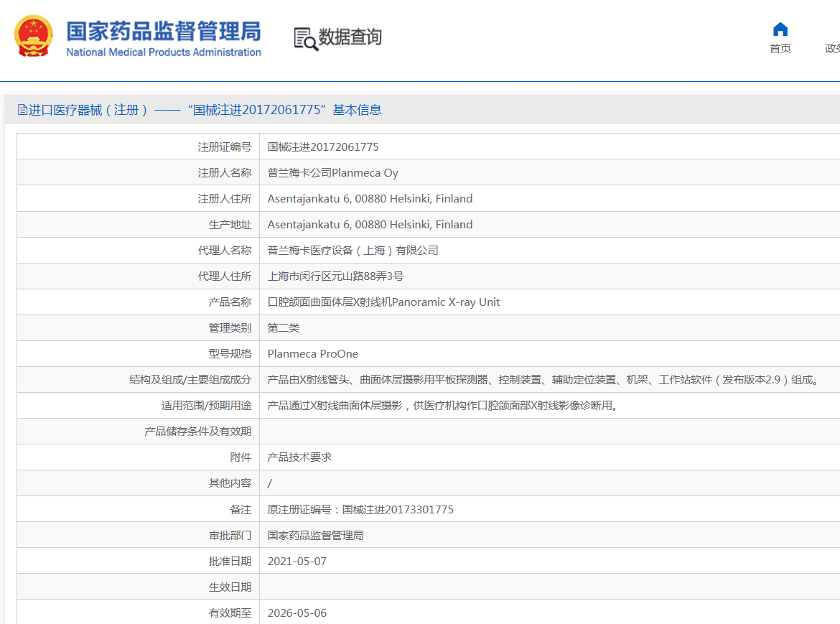This screenshot has width=840, height=624.
Task: Click the 适用范围/预期用途 label
Action: [x=206, y=406]
